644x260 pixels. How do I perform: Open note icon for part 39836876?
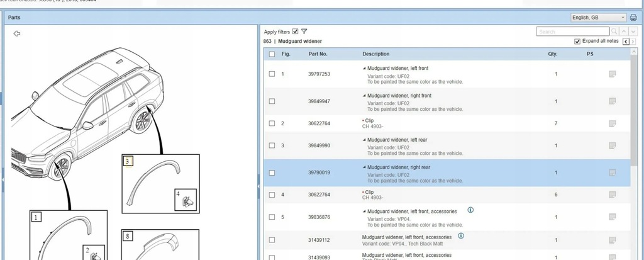coord(612,217)
